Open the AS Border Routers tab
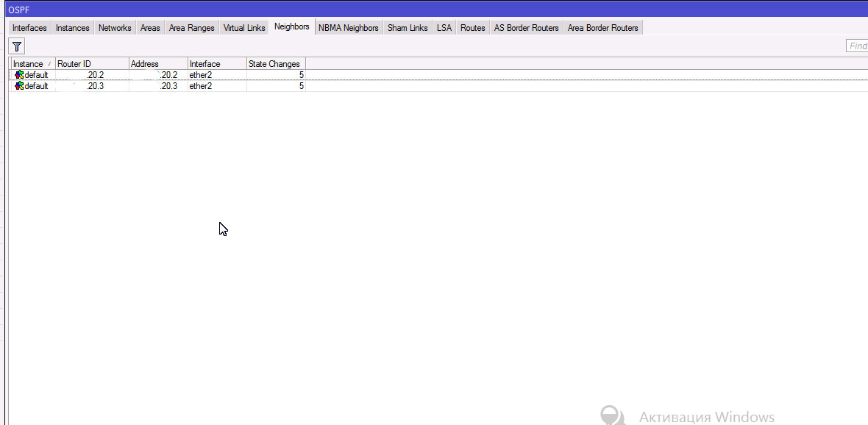868x425 pixels. 527,28
